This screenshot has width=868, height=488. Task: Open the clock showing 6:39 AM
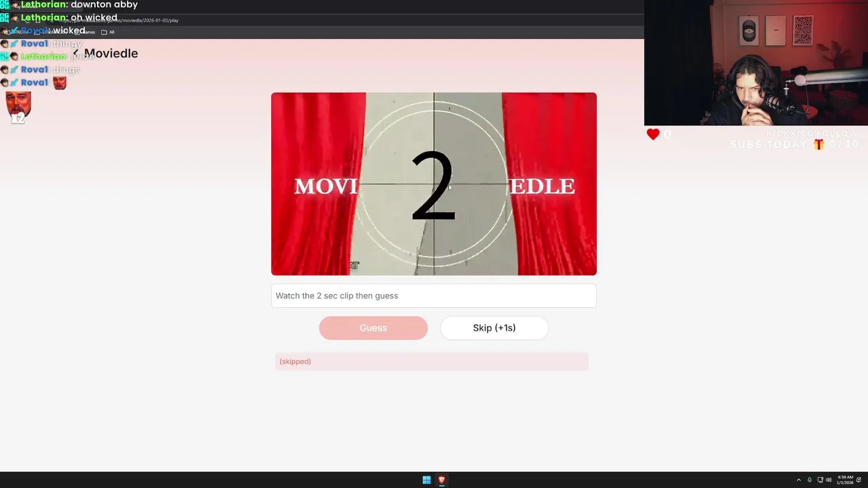(x=845, y=480)
